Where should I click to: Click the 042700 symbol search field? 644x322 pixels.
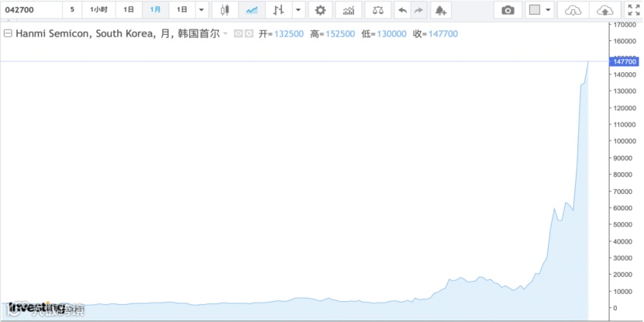point(32,10)
